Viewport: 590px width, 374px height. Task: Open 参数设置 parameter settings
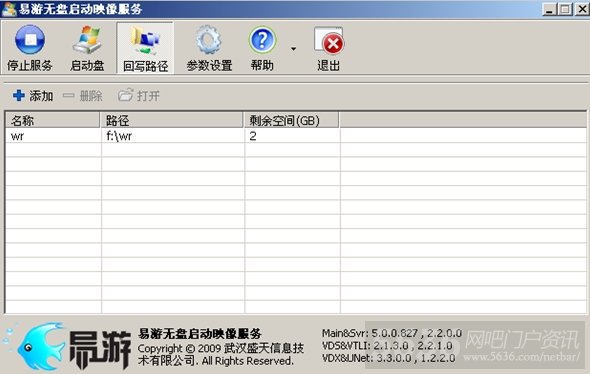(209, 48)
